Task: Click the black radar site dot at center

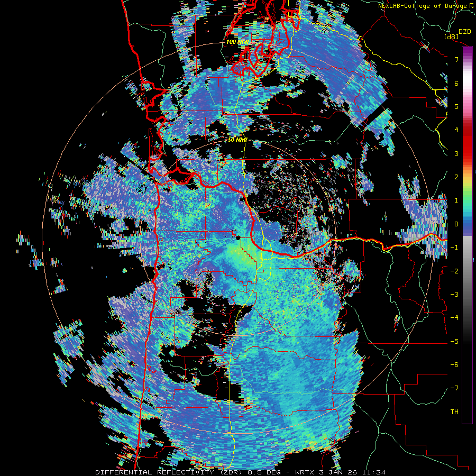Action: (239, 237)
